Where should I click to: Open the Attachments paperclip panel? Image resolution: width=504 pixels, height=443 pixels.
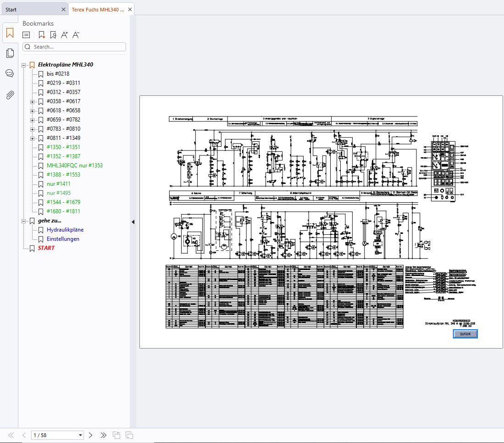pyautogui.click(x=10, y=95)
